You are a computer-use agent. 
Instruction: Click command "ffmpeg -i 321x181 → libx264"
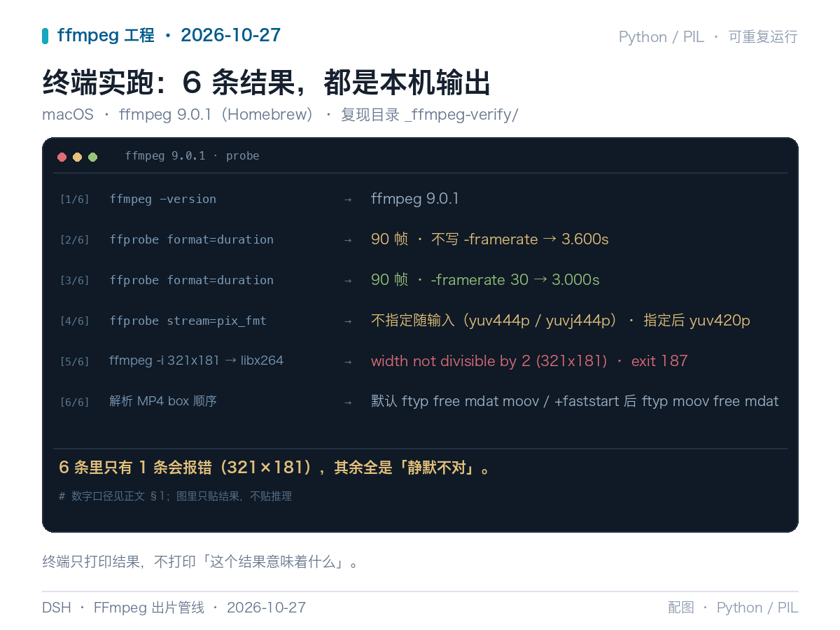[x=196, y=360]
